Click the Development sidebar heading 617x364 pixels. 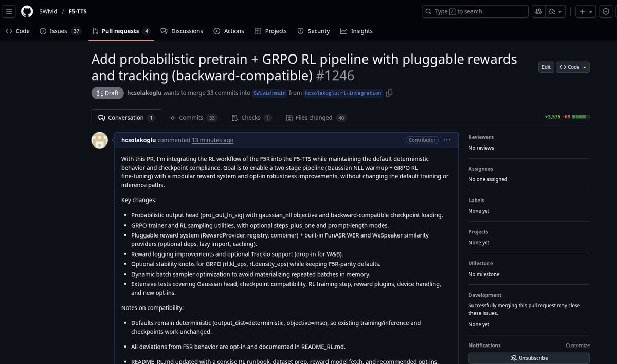(x=485, y=295)
